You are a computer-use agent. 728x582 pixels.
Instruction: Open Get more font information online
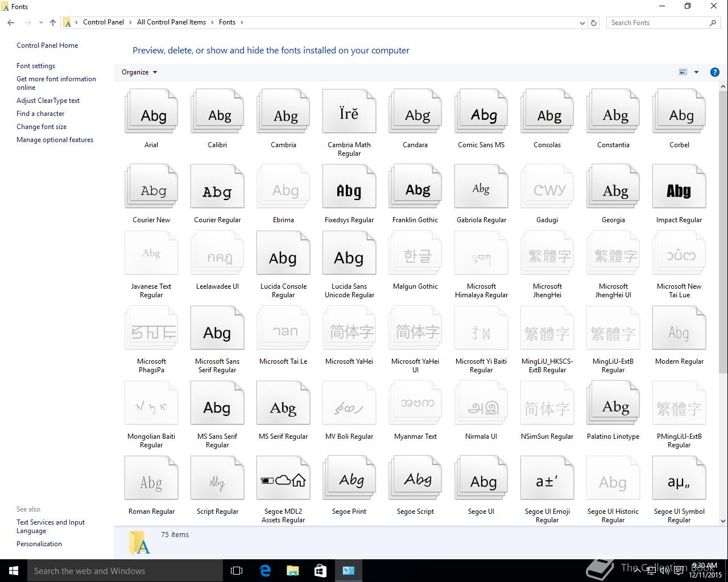pos(56,83)
